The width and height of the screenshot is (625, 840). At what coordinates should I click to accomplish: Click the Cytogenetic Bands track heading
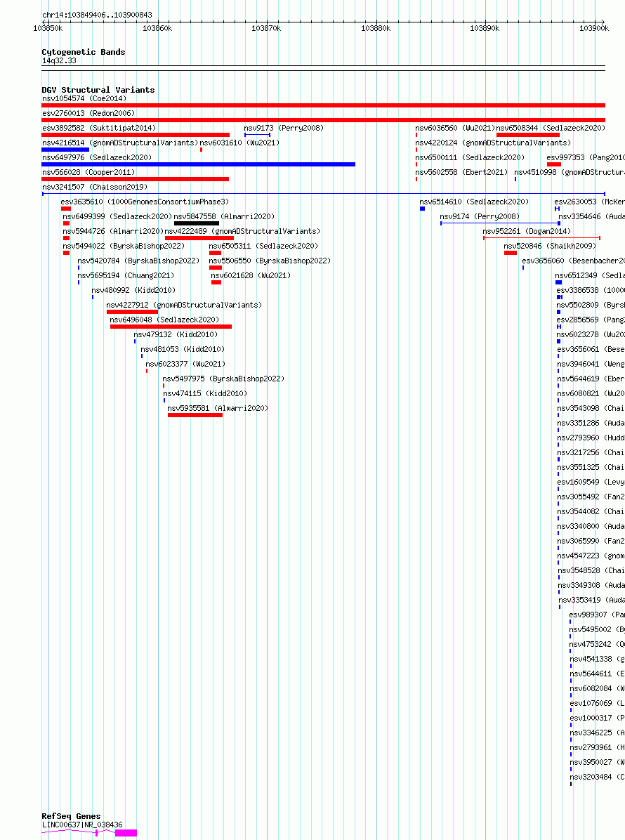84,52
